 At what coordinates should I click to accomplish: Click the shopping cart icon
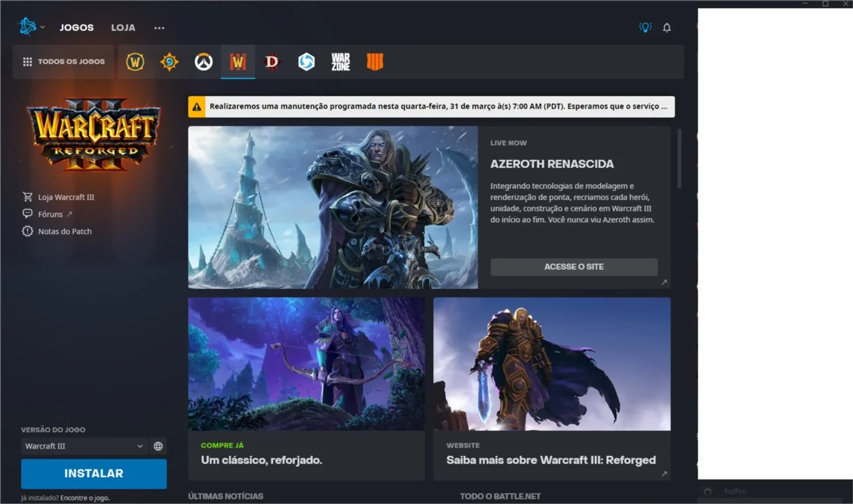click(27, 196)
